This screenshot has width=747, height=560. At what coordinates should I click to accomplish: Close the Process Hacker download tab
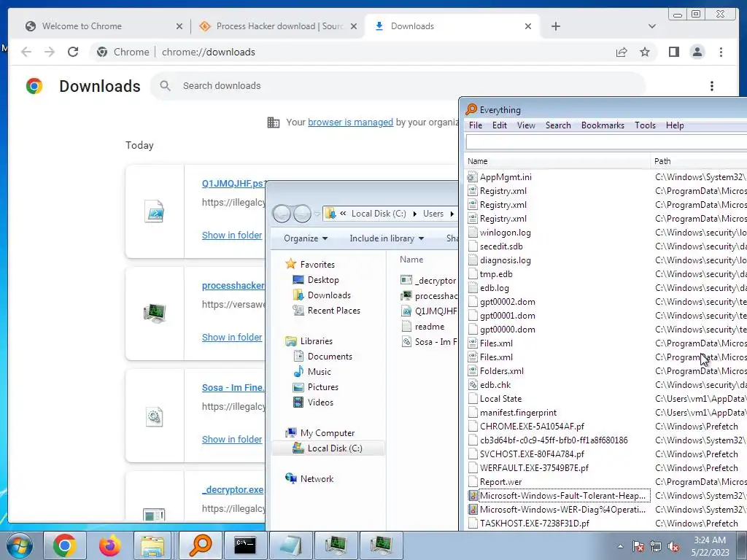coord(354,26)
